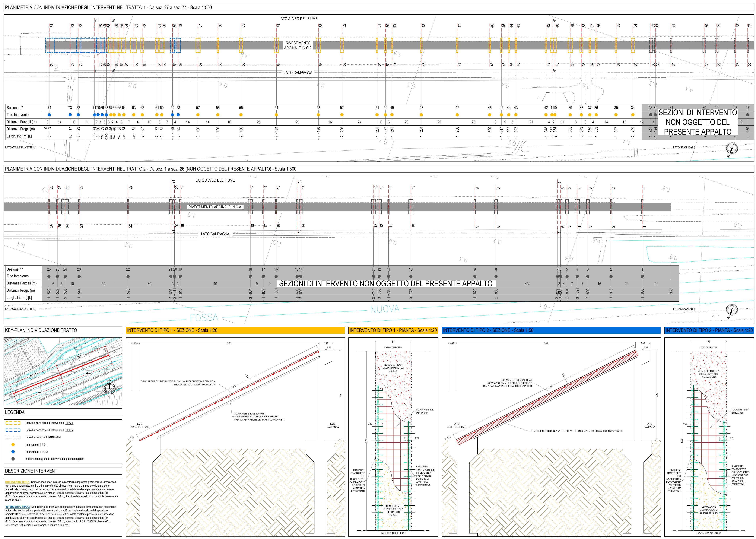The image size is (756, 539).
Task: Click 'NUOVO GETTO DI MALTA TIXOTROPICA' note in Tipo 1 pianta
Action: click(x=393, y=368)
